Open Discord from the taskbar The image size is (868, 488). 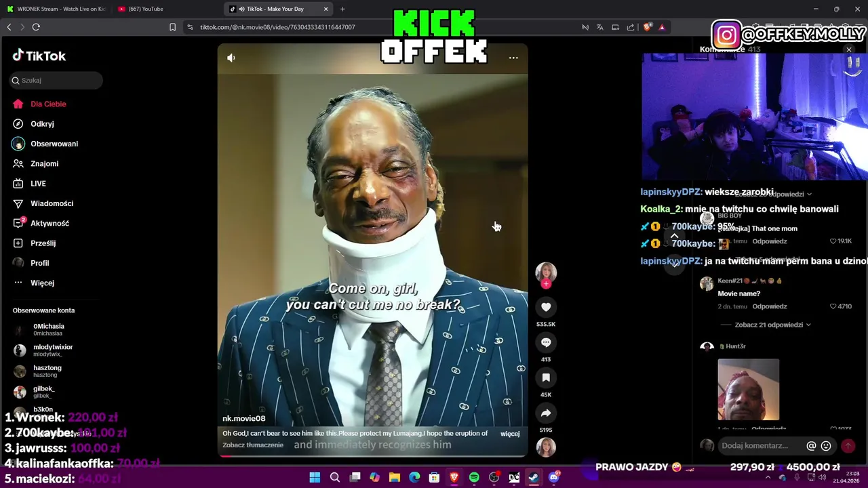click(x=554, y=478)
